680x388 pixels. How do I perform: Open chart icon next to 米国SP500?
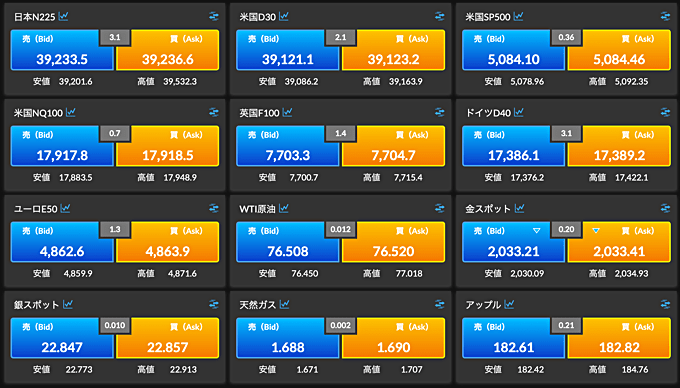(x=518, y=16)
